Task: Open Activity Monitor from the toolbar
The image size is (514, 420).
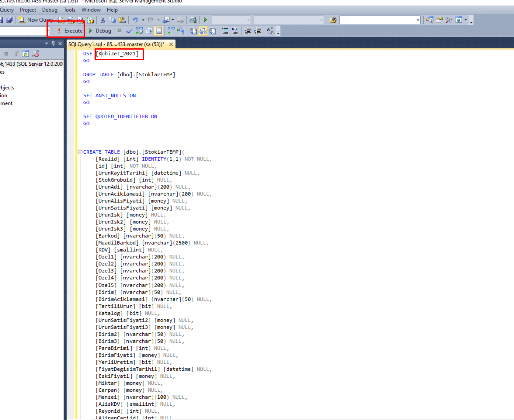Action: [193, 20]
